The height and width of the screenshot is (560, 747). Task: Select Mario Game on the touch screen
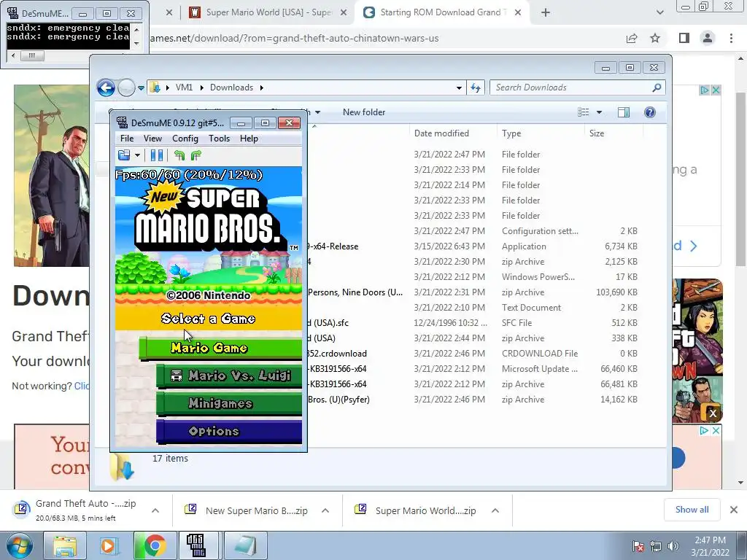[x=221, y=348]
